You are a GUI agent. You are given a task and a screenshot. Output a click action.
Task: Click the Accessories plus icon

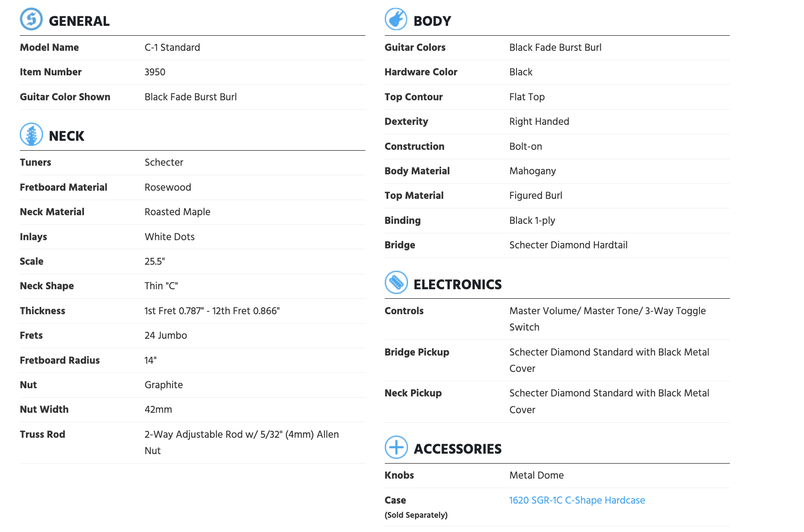tap(396, 447)
